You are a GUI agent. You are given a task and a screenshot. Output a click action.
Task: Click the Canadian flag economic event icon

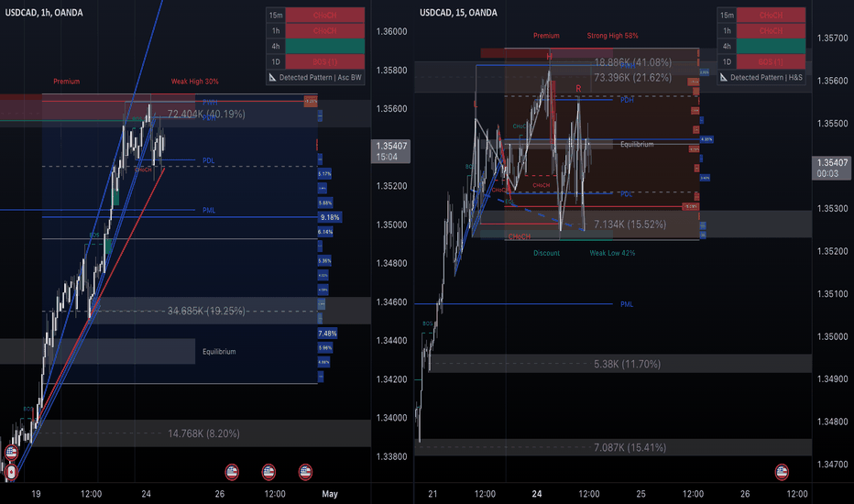[x=11, y=471]
